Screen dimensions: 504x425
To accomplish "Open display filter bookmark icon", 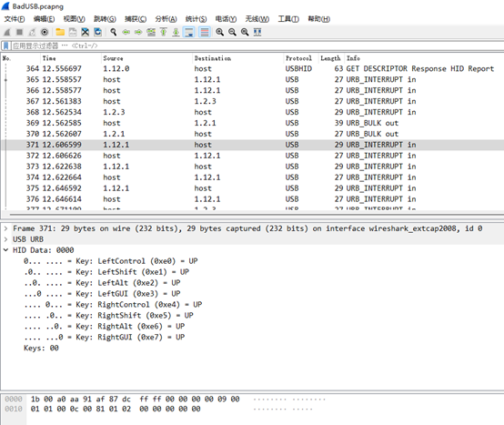I will point(5,46).
